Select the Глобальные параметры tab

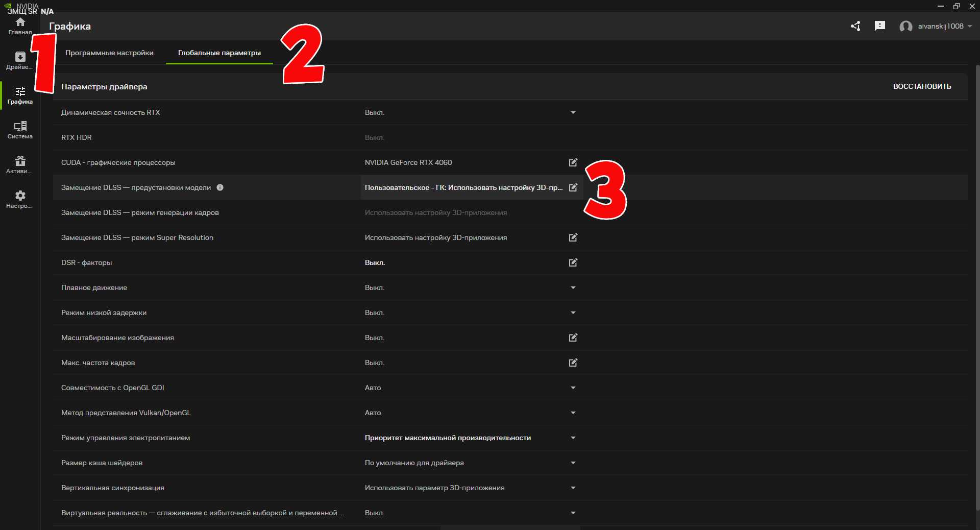[x=219, y=53]
